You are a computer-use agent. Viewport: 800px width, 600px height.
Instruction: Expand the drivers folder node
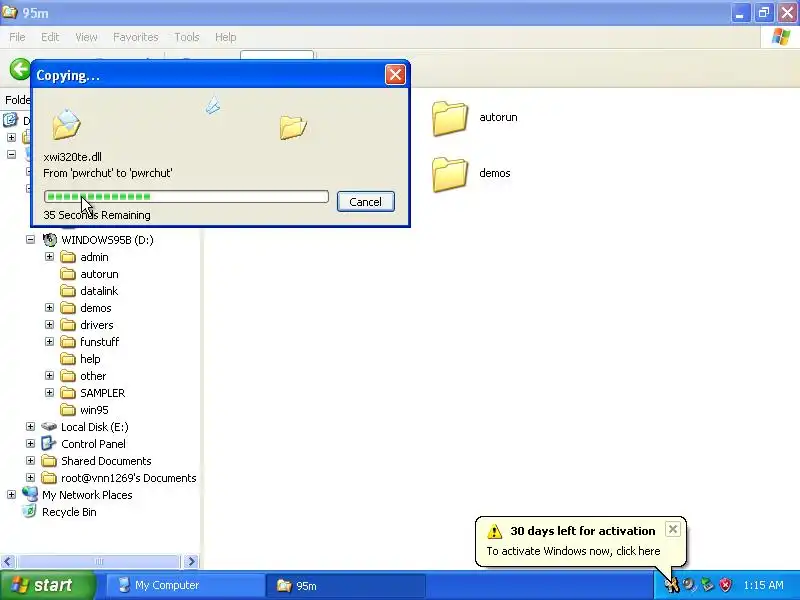coord(49,324)
